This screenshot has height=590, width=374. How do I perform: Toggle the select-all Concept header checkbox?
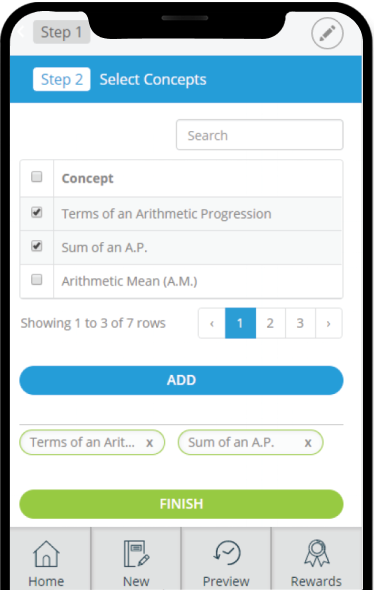coord(36,176)
